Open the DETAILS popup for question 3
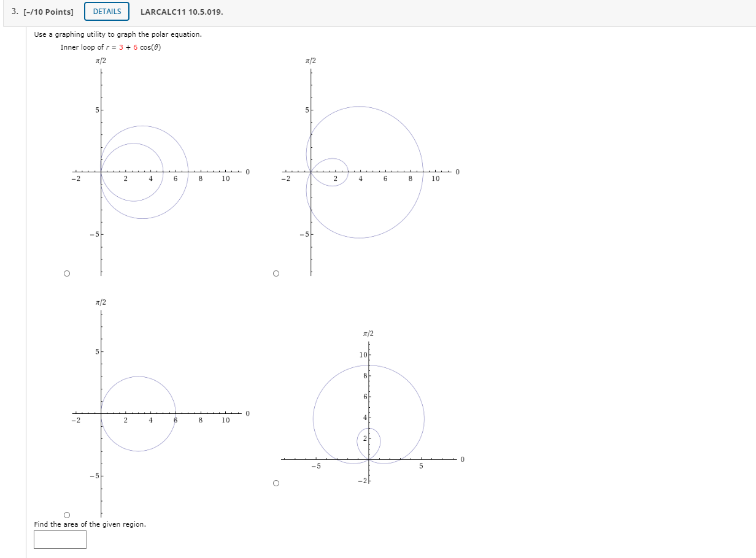 (106, 10)
